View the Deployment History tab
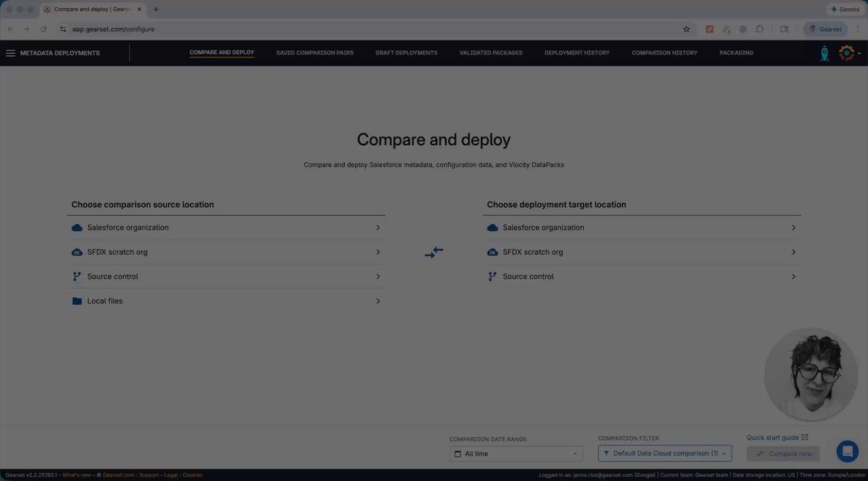The height and width of the screenshot is (481, 868). [577, 53]
